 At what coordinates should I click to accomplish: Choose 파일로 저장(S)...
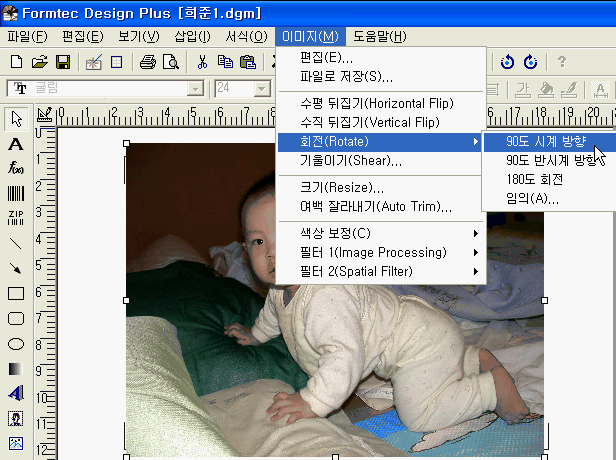[x=380, y=76]
